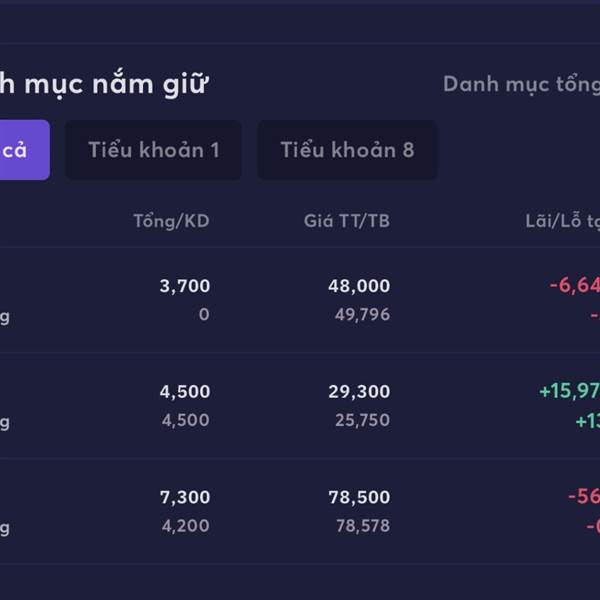Click the "Danh mục tổng" link

click(521, 84)
